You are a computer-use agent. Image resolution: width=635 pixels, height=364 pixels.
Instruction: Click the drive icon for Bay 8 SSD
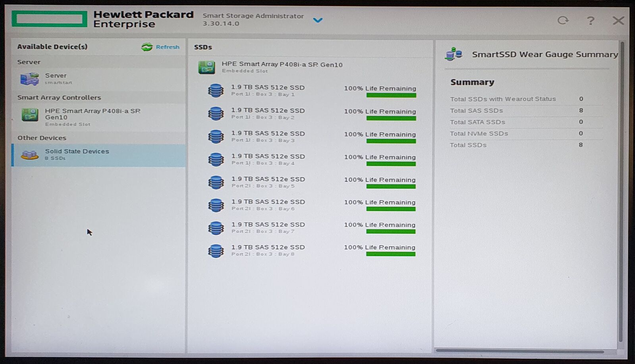(x=216, y=250)
